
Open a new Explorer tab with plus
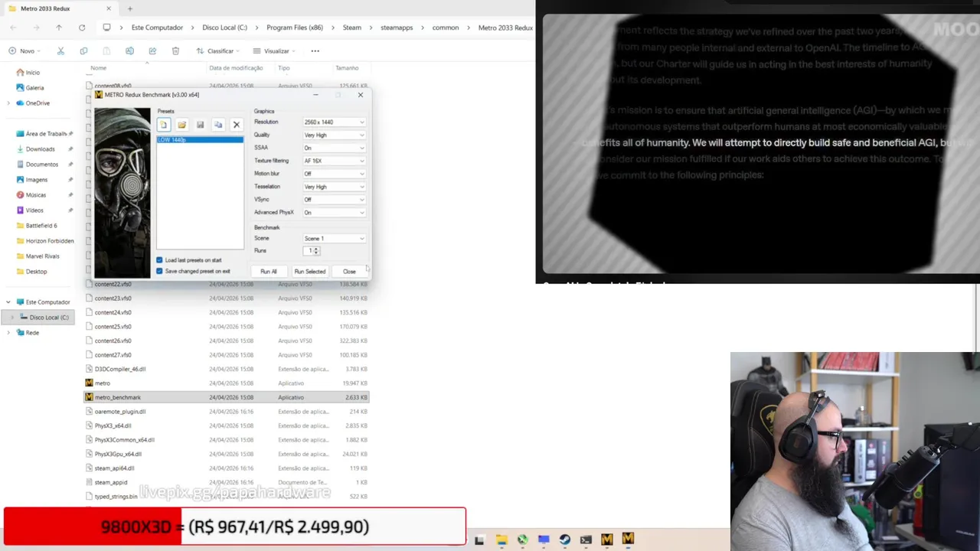click(x=130, y=8)
